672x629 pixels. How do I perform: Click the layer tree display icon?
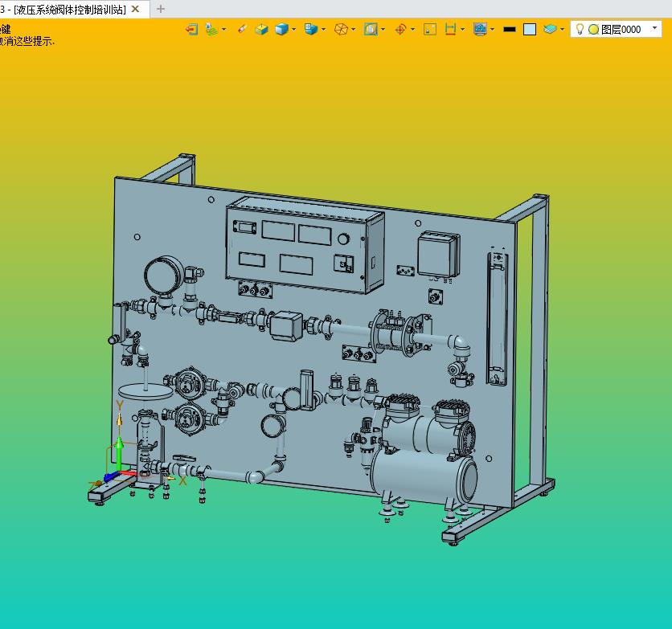click(211, 29)
